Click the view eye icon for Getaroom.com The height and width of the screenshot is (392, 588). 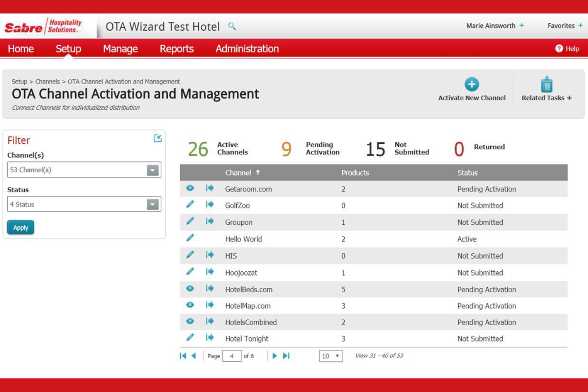(x=190, y=188)
